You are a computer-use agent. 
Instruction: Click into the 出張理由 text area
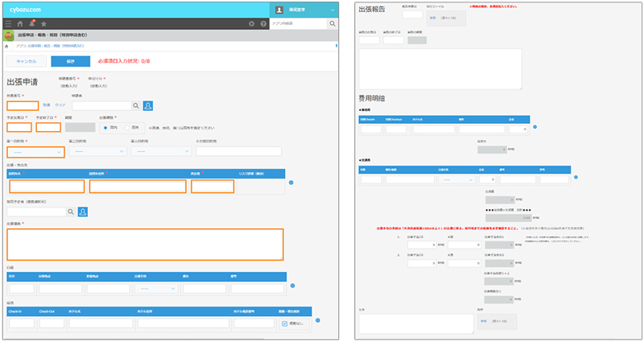145,244
